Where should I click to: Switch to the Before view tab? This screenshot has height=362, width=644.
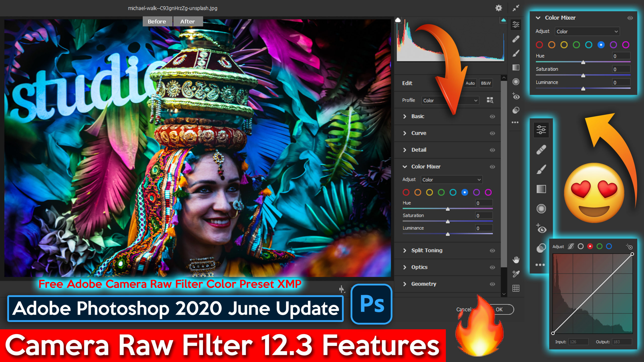157,22
